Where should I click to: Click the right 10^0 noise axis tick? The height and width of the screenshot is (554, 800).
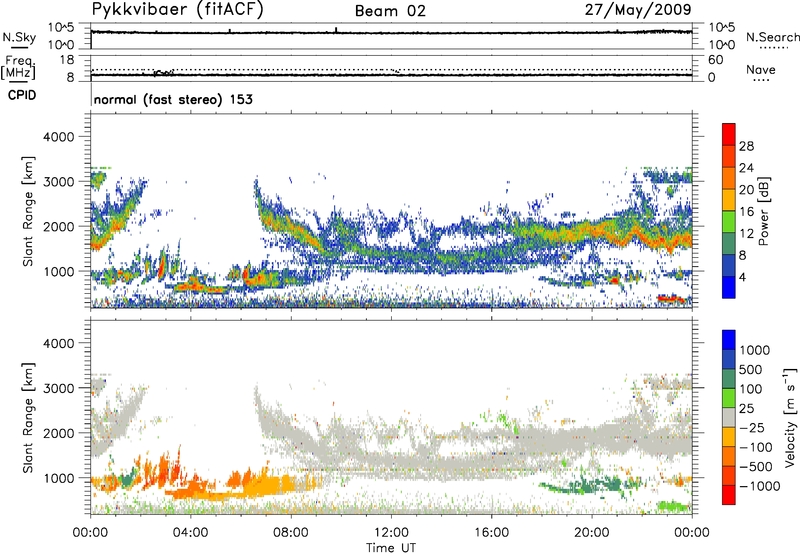[721, 45]
